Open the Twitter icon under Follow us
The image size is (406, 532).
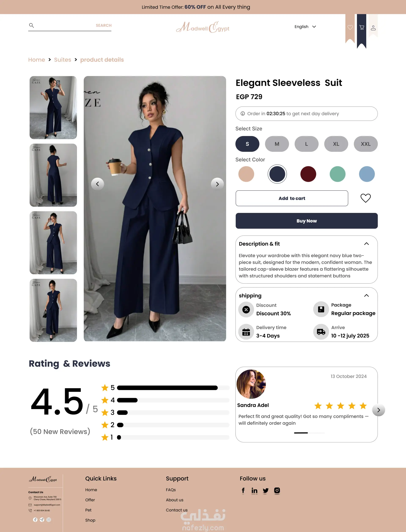point(266,490)
